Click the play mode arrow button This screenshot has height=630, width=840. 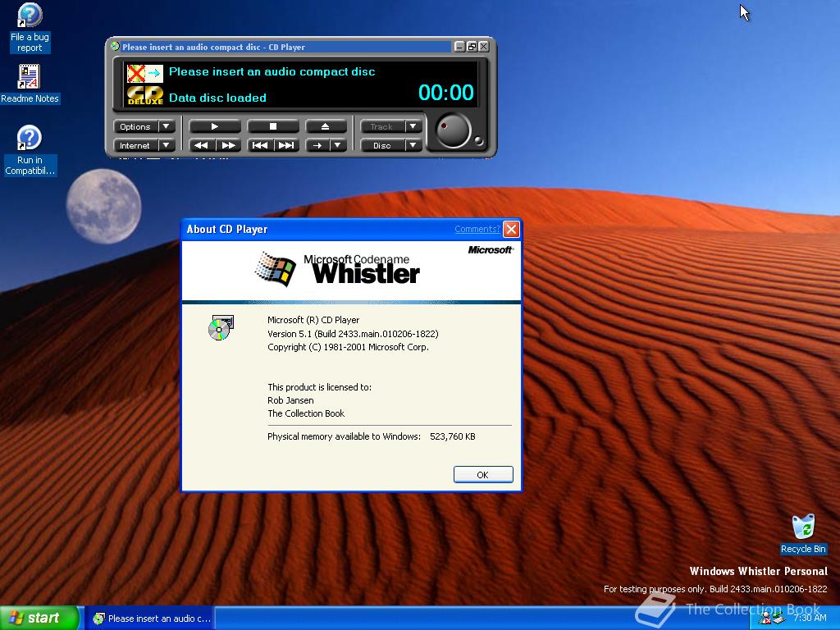tap(317, 145)
